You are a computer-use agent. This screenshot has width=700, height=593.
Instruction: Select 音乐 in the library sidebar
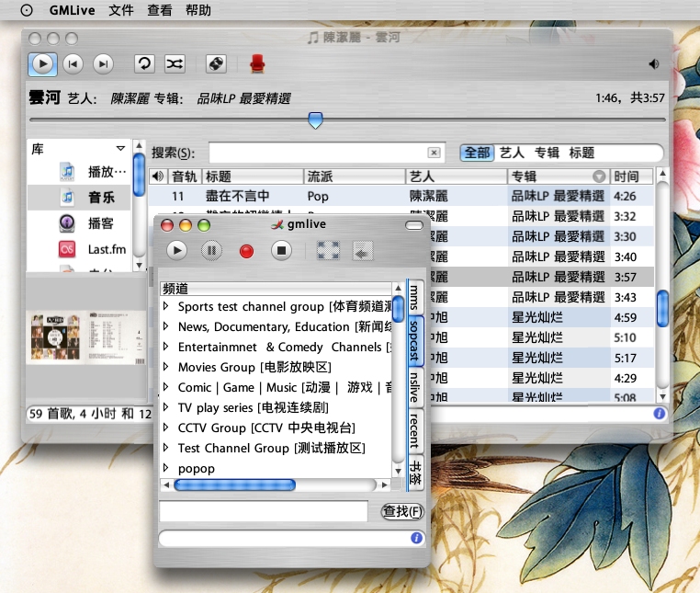pos(79,197)
